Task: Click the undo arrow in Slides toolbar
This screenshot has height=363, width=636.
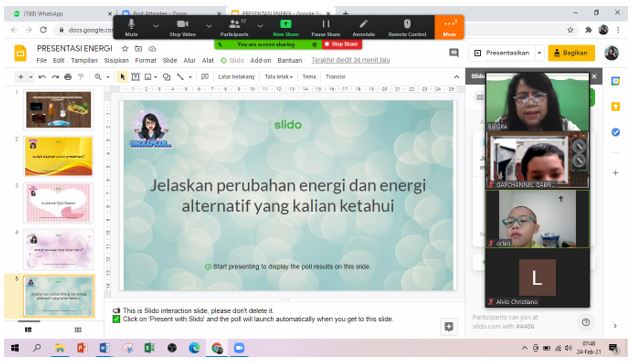Action: pos(42,77)
